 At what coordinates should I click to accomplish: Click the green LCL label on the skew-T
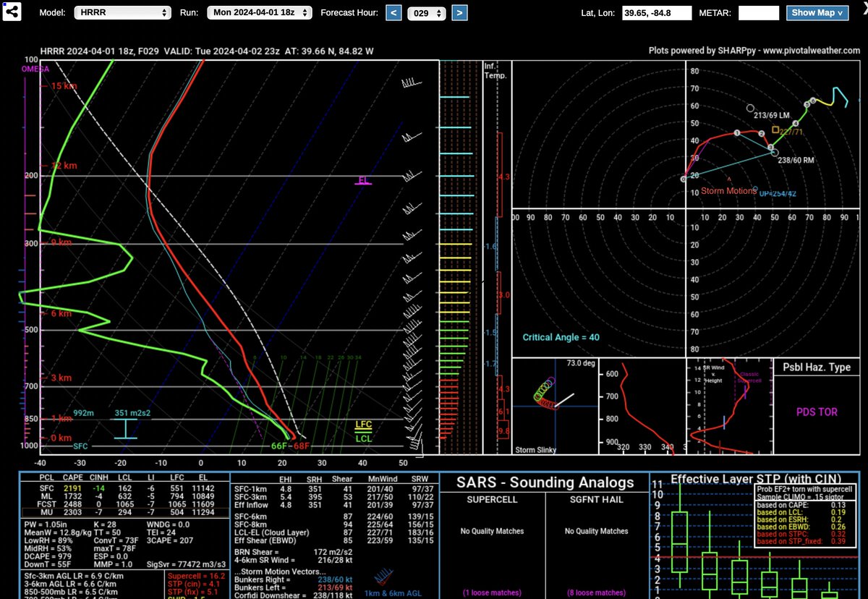(x=364, y=438)
